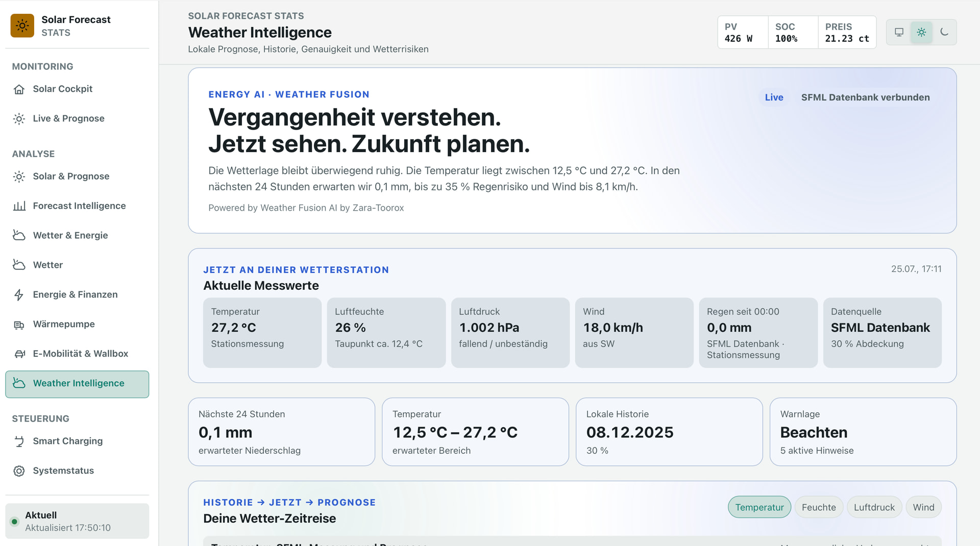Select the Temperatur chart filter
This screenshot has height=546, width=980.
click(759, 507)
